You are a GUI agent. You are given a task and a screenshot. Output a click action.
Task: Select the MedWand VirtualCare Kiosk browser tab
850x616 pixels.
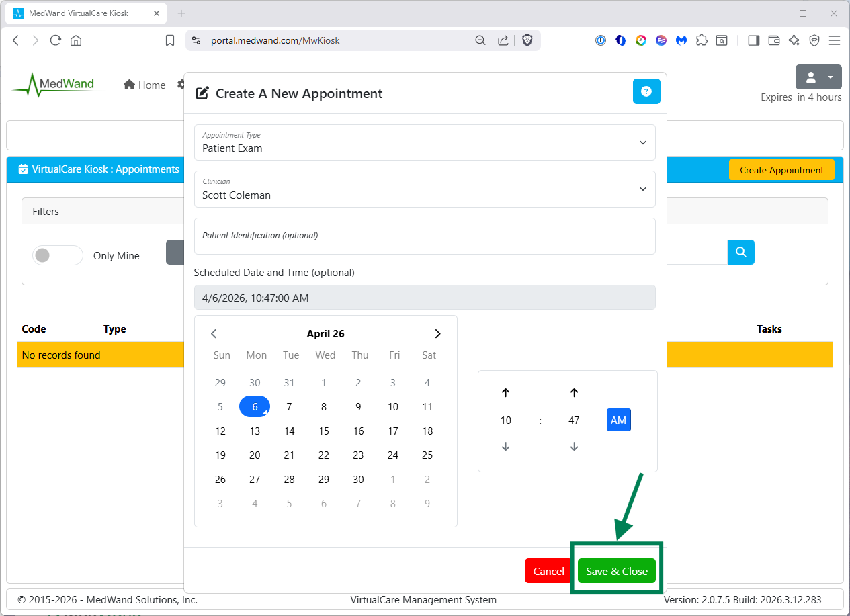tap(83, 13)
